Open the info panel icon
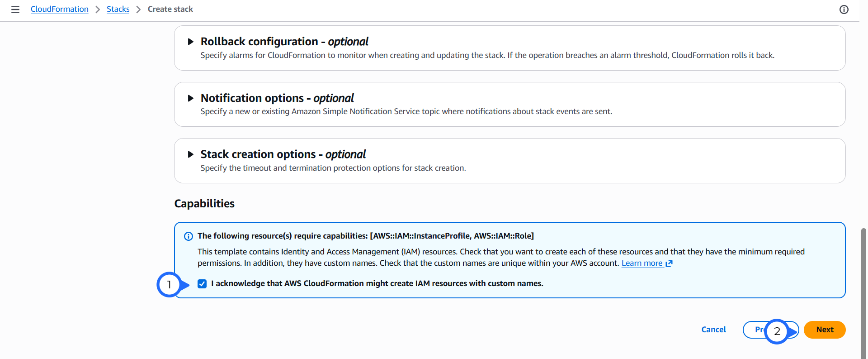Screen dimensions: 868x359 [x=844, y=10]
